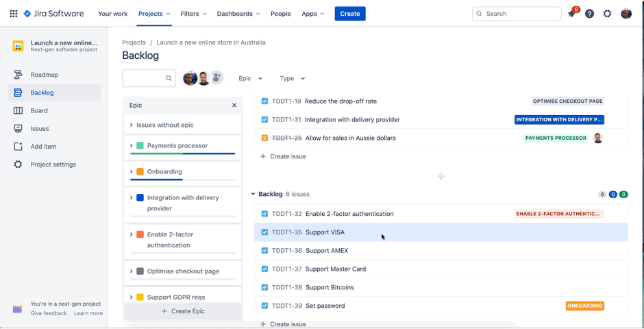Click the yellow Support GDPR reqs swatch
644x329 pixels.
140,297
